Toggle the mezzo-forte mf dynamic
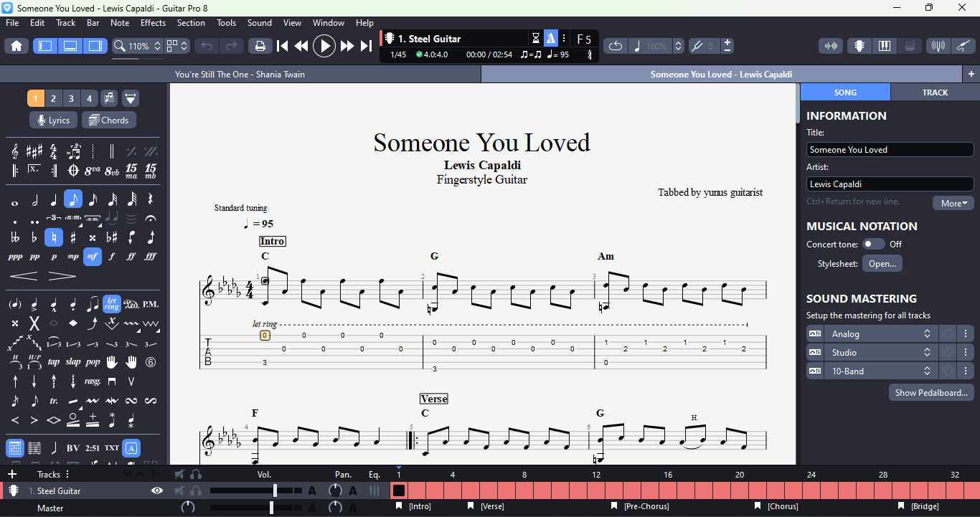The height and width of the screenshot is (517, 980). tap(93, 257)
